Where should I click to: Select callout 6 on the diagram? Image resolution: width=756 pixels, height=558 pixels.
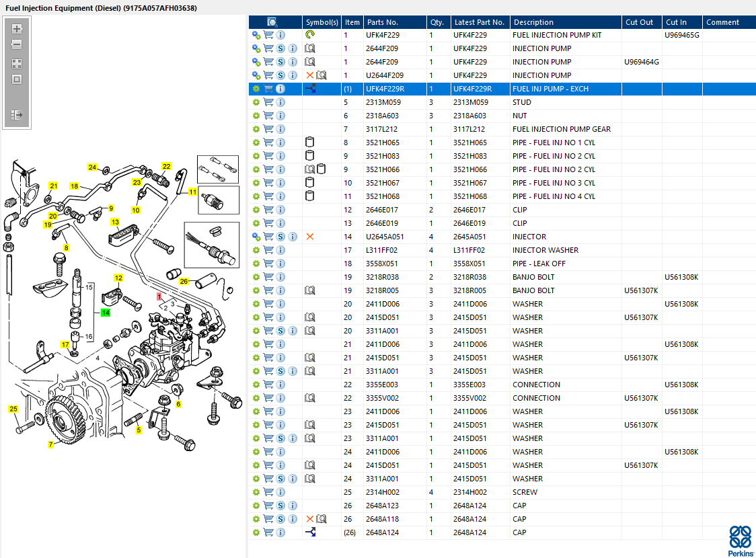pyautogui.click(x=178, y=404)
